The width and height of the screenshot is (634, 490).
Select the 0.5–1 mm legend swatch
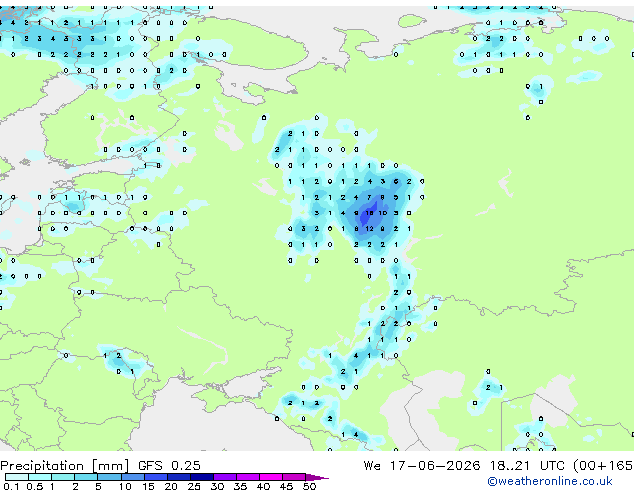pyautogui.click(x=40, y=477)
